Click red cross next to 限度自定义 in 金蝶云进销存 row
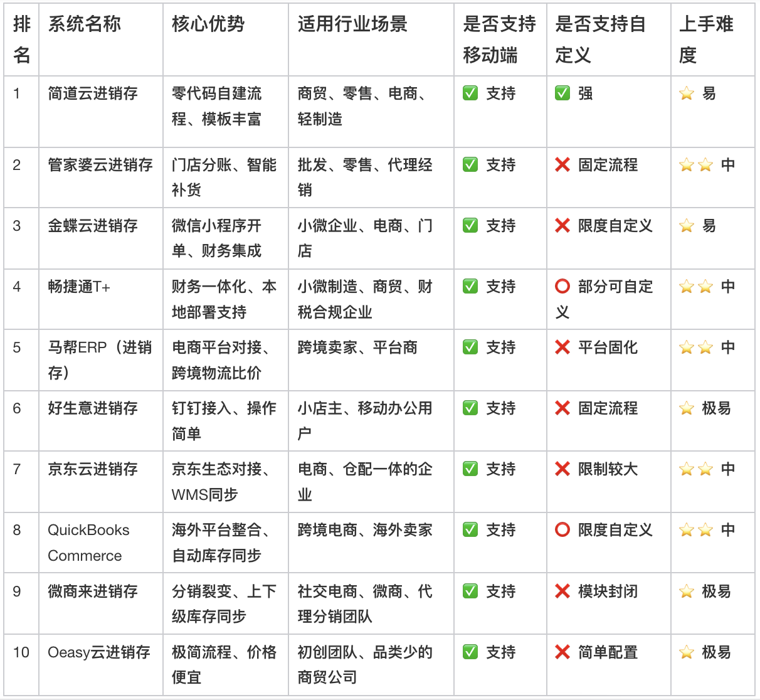Image resolution: width=760 pixels, height=700 pixels. point(562,226)
